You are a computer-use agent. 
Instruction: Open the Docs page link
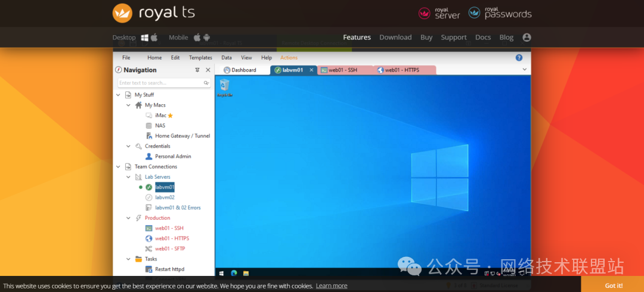[483, 38]
